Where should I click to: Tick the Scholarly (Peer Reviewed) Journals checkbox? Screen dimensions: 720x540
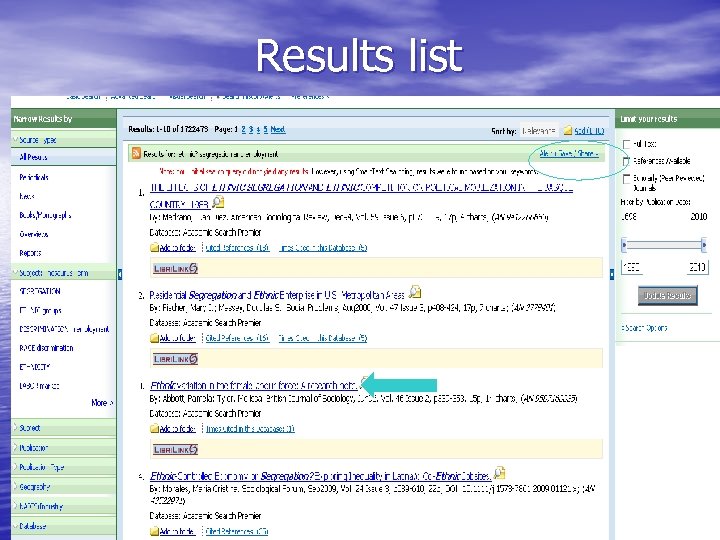[x=626, y=179]
